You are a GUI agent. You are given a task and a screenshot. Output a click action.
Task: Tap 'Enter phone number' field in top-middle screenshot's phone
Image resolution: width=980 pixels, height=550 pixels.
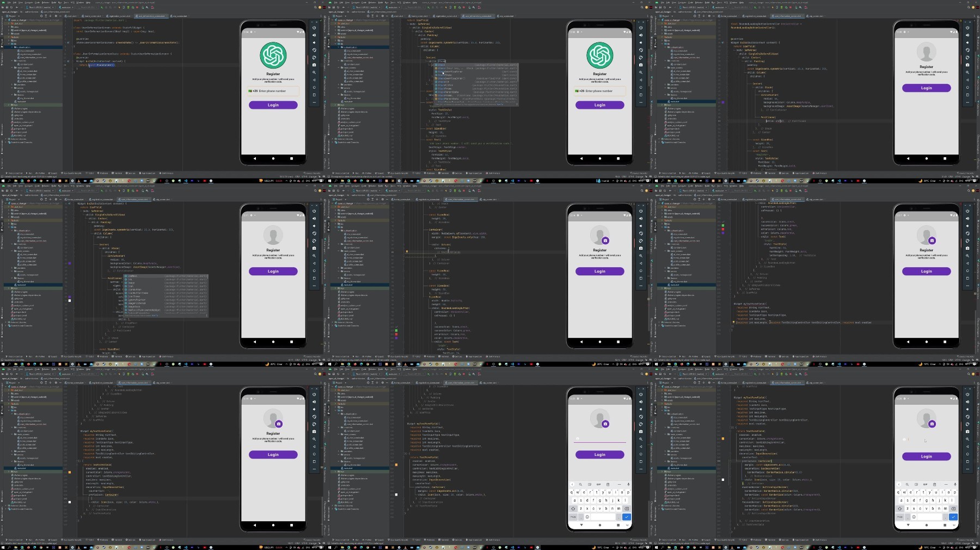[600, 91]
